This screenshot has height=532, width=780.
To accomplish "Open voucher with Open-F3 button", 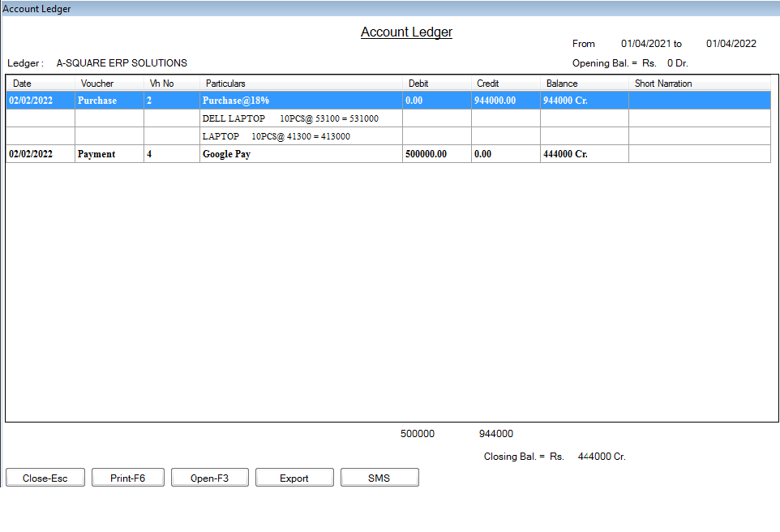I will click(209, 478).
